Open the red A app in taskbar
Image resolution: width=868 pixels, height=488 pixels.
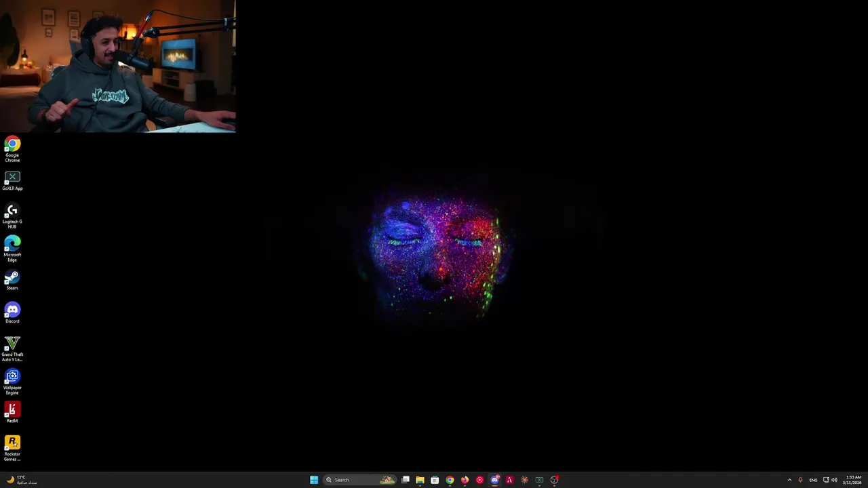[509, 480]
